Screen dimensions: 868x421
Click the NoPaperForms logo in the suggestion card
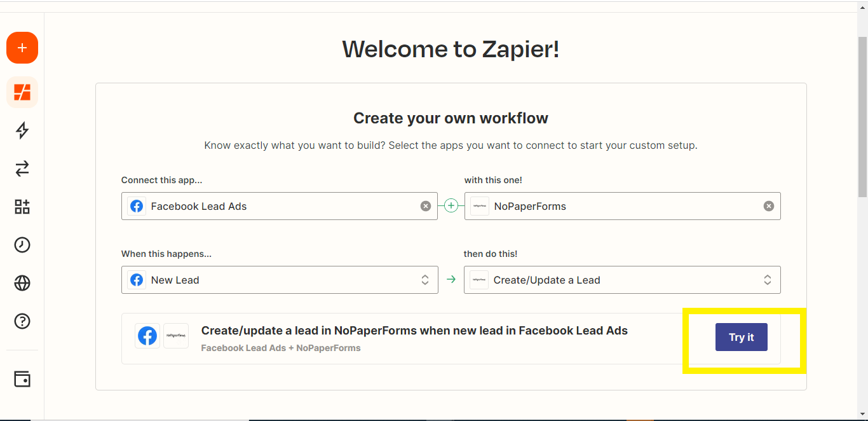(176, 336)
